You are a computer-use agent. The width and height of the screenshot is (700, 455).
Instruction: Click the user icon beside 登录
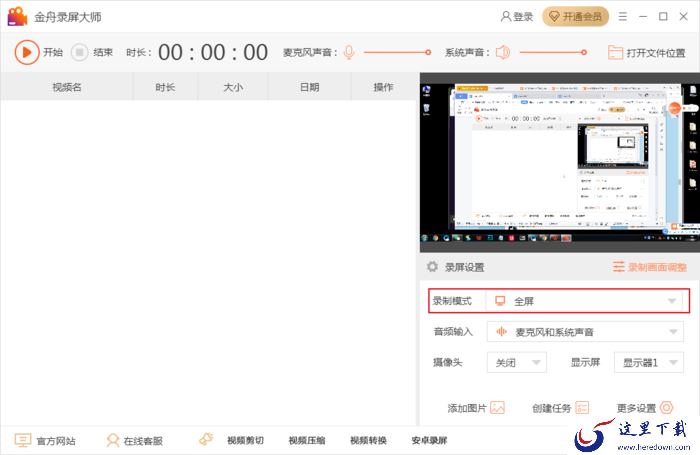(x=506, y=17)
